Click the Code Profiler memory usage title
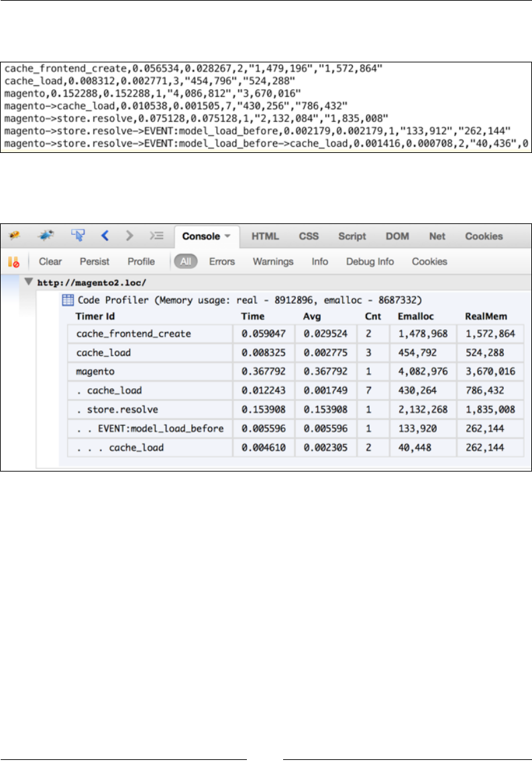Image resolution: width=532 pixels, height=766 pixels. pyautogui.click(x=250, y=300)
